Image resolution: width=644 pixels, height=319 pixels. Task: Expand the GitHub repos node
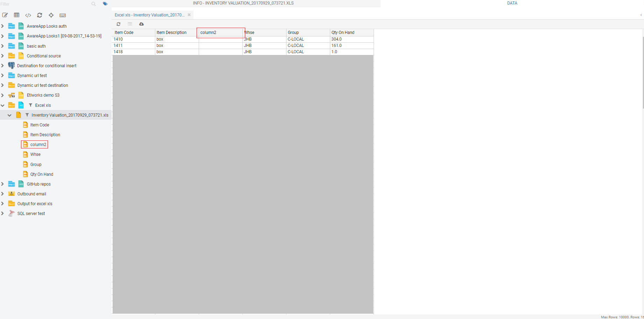coord(2,184)
